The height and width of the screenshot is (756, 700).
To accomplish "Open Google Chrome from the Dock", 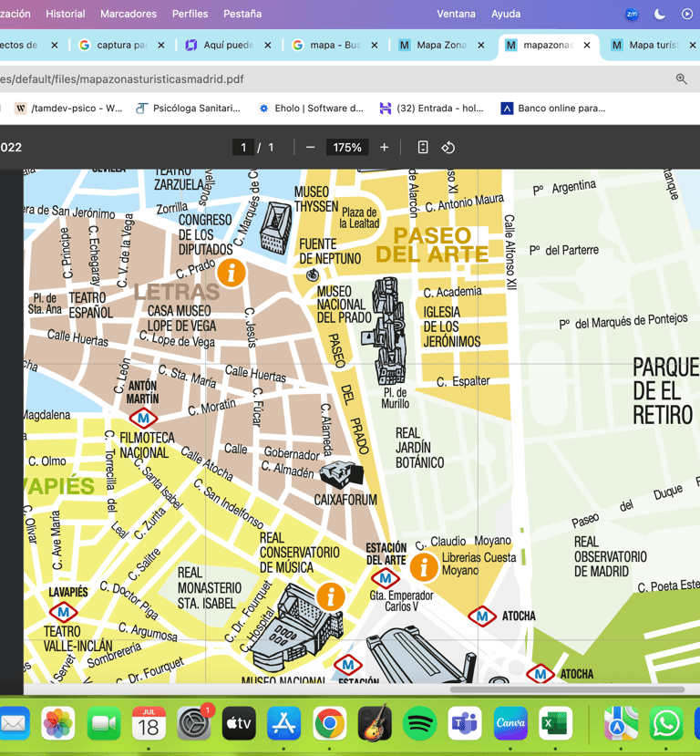I will tap(330, 723).
